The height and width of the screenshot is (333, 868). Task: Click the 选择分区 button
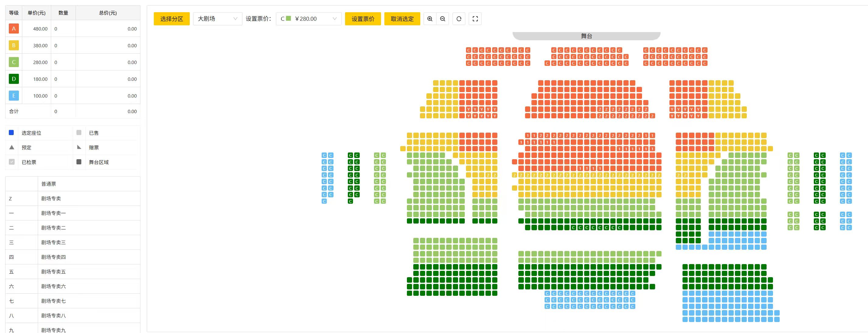point(171,19)
